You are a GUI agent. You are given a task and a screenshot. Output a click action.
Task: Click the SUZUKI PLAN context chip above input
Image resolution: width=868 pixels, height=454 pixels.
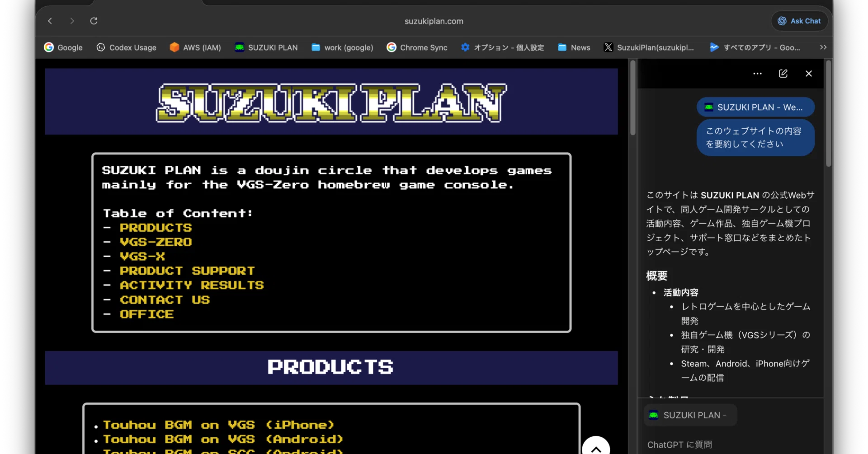(x=690, y=415)
